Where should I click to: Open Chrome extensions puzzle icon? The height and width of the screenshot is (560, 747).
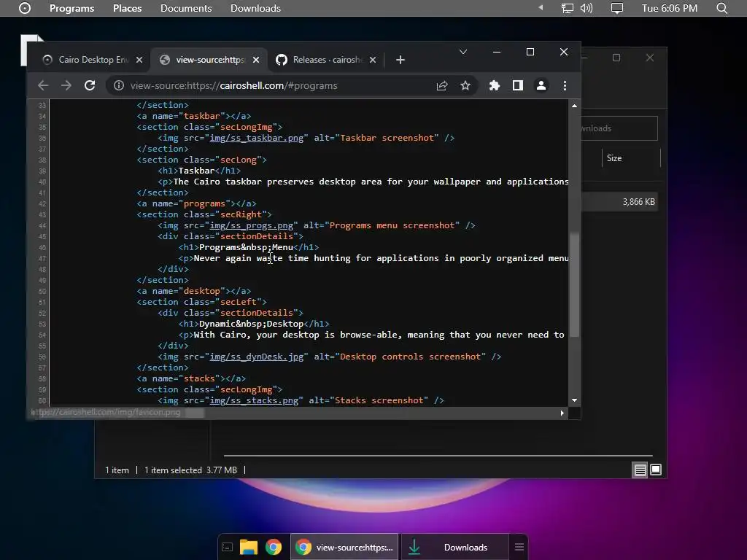495,86
